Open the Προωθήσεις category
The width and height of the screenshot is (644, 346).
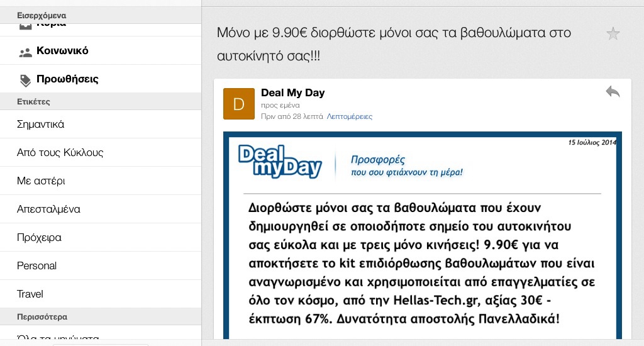[x=101, y=79]
